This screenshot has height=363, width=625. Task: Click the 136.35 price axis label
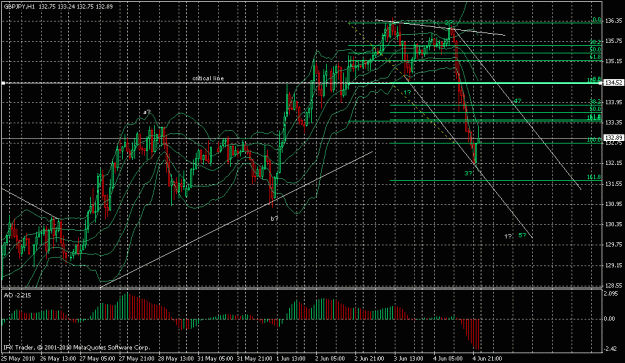(613, 21)
